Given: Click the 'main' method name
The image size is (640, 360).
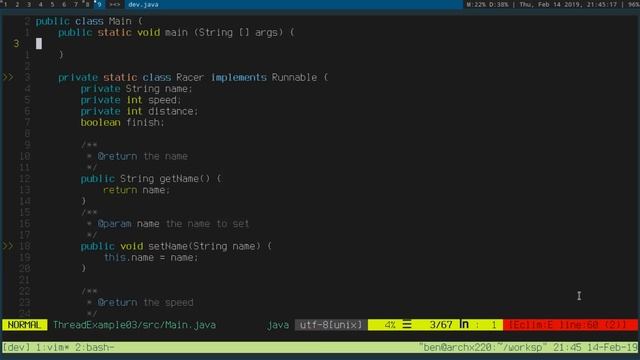Looking at the screenshot, I should 176,33.
